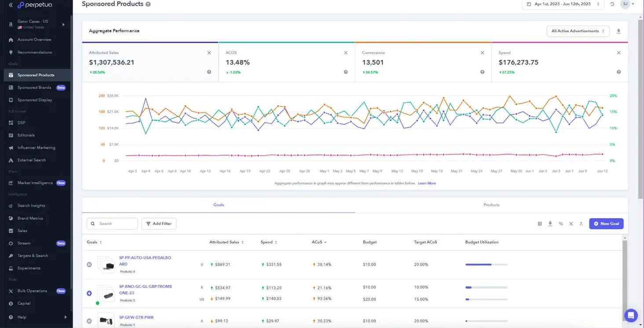Open the chat support bubble

point(631,315)
